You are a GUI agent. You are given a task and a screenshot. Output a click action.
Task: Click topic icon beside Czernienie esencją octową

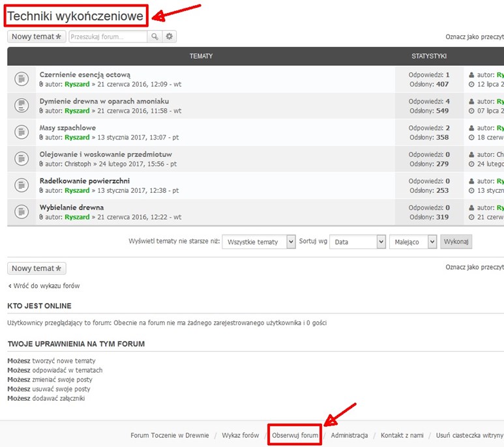22,79
